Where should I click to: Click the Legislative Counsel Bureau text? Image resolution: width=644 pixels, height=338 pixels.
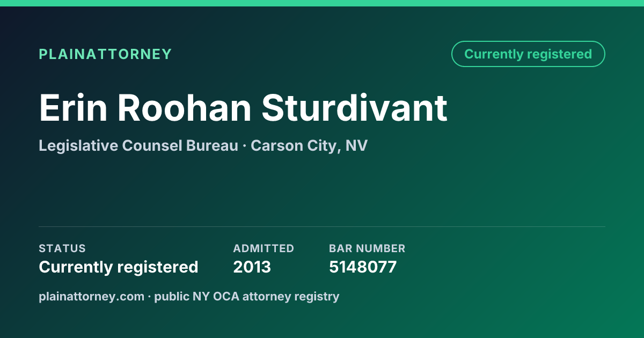(138, 145)
